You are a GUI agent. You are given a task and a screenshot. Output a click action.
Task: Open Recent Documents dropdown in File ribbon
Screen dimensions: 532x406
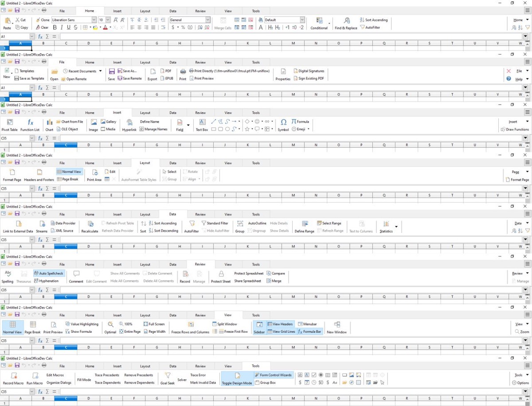point(100,71)
